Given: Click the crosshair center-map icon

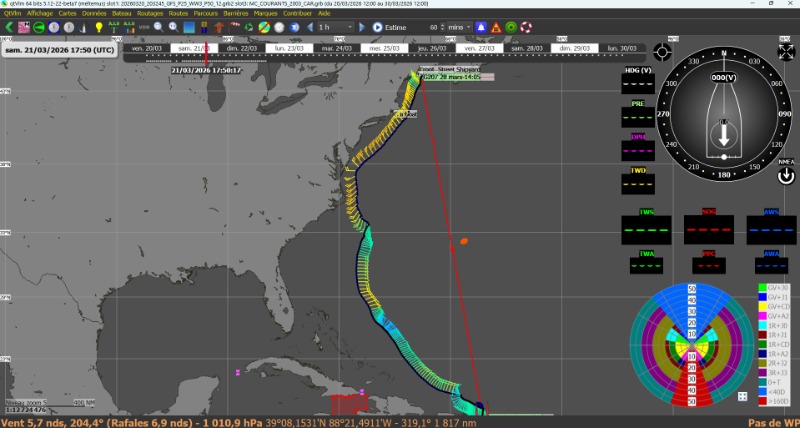Looking at the screenshot, I should pyautogui.click(x=662, y=52).
